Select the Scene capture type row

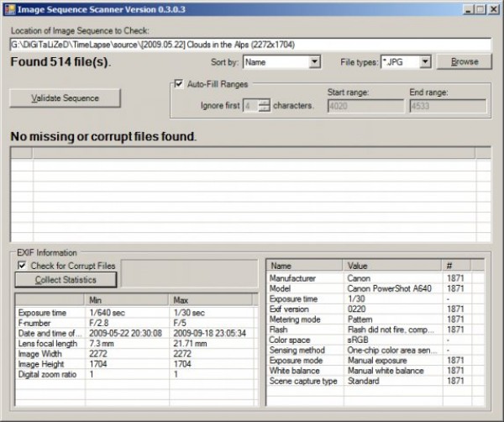click(375, 381)
